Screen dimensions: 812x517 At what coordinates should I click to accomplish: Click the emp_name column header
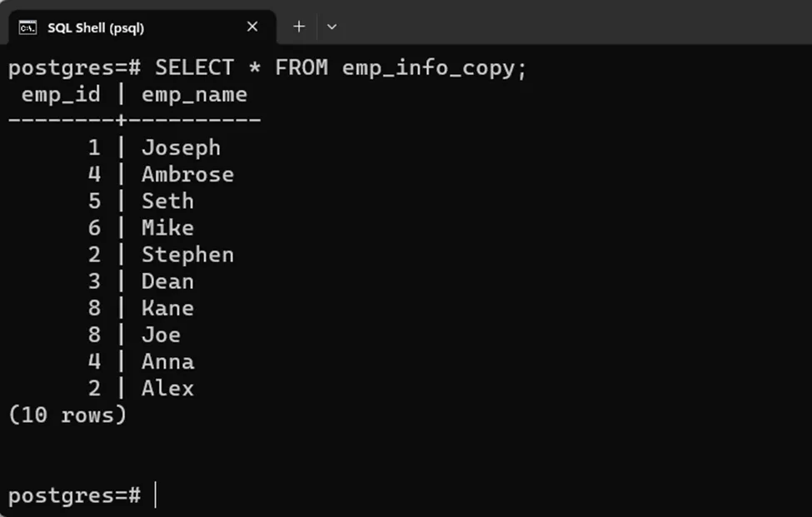click(x=194, y=94)
